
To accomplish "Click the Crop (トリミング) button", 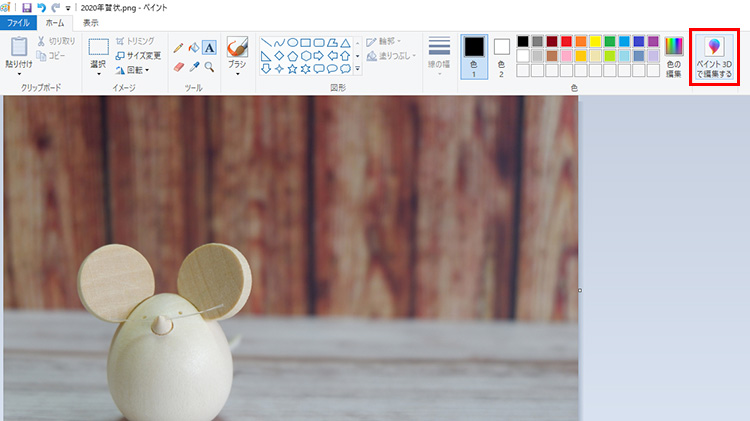I will pos(135,41).
